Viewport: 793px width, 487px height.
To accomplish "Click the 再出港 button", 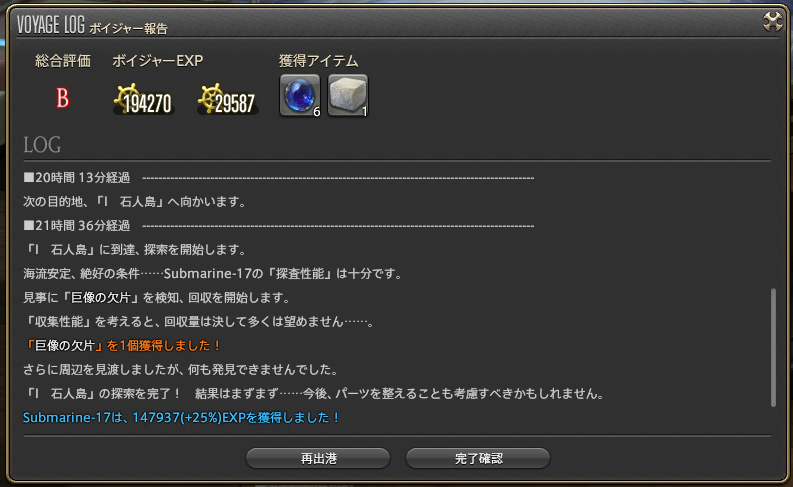I will pyautogui.click(x=318, y=458).
